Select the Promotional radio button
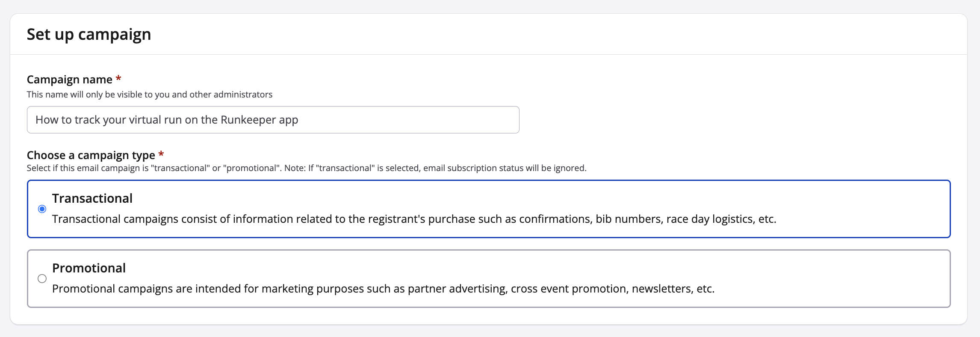980x337 pixels. click(42, 279)
